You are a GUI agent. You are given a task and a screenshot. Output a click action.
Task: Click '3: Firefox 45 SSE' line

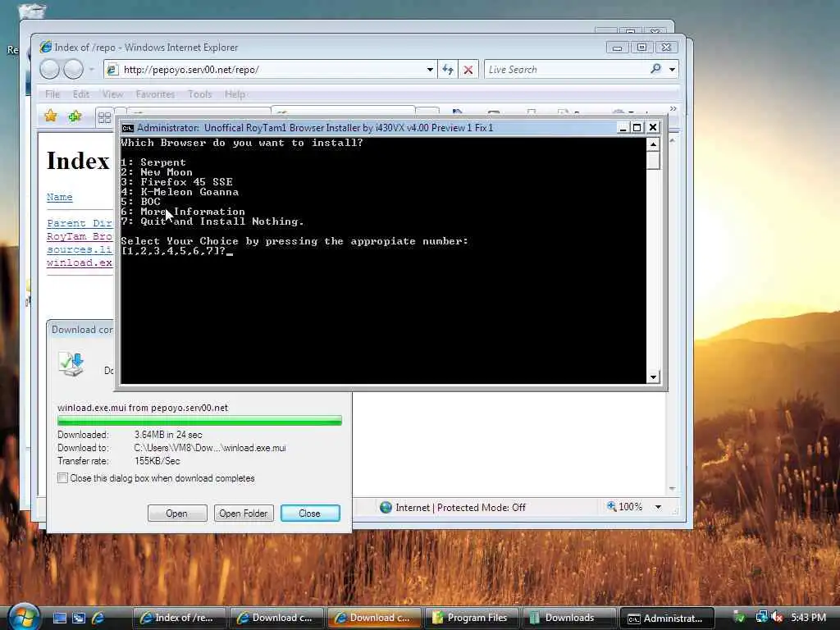click(x=177, y=182)
